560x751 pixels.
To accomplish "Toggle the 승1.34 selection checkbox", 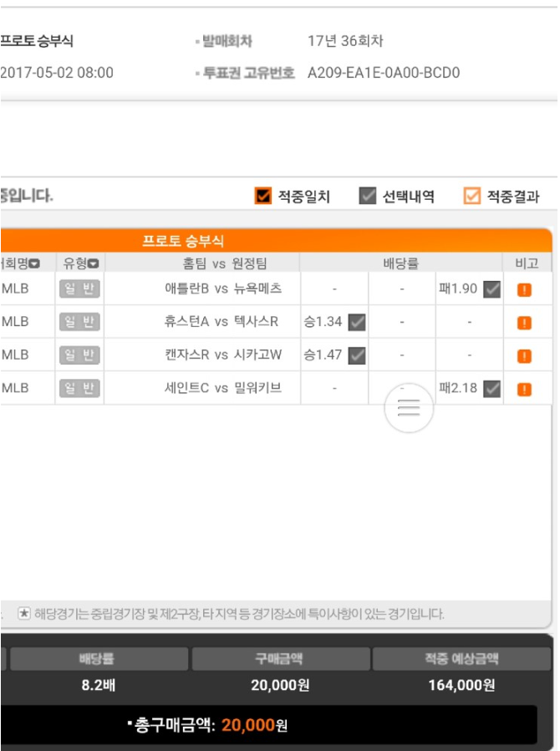I will (357, 322).
